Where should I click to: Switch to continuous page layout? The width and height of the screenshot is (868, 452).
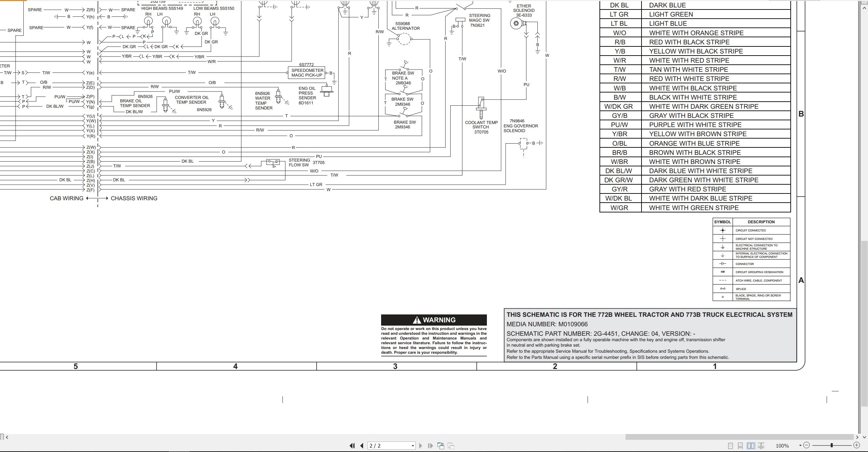click(741, 446)
